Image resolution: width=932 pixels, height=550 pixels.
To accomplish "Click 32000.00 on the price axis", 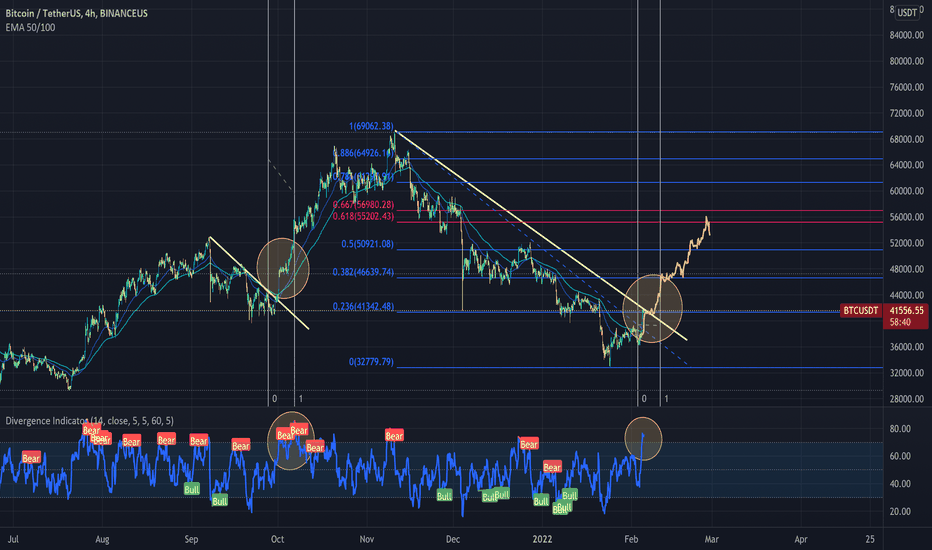I will (x=906, y=373).
